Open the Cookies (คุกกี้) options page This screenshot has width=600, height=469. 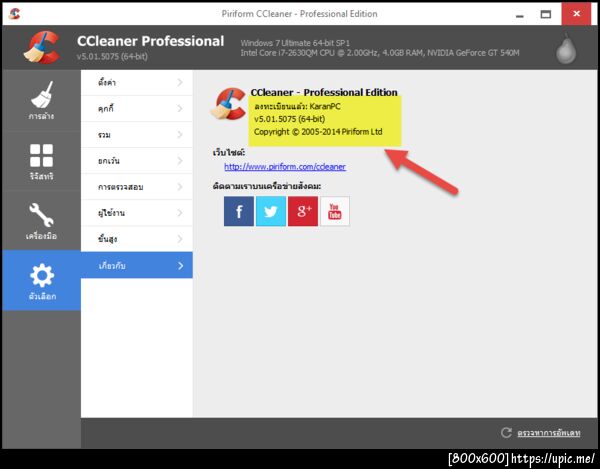137,109
